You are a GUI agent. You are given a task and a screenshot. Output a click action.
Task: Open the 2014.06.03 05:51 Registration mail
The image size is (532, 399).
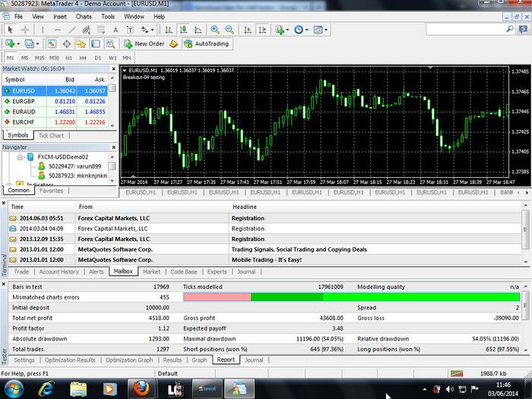pos(264,218)
